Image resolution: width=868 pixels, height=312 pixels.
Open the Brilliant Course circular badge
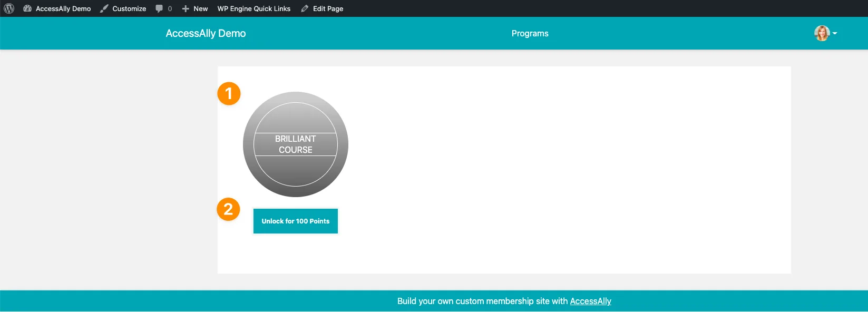coord(296,144)
